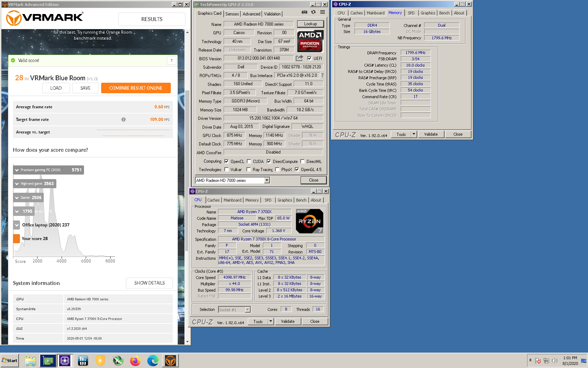Switch to GPU-Z from its taskbar icon
The height and width of the screenshot is (368, 588).
click(x=48, y=361)
